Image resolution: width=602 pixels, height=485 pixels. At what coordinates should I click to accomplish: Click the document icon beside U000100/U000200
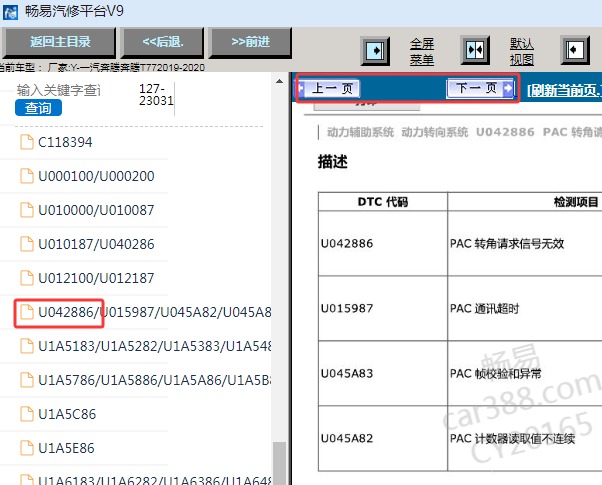pyautogui.click(x=26, y=176)
